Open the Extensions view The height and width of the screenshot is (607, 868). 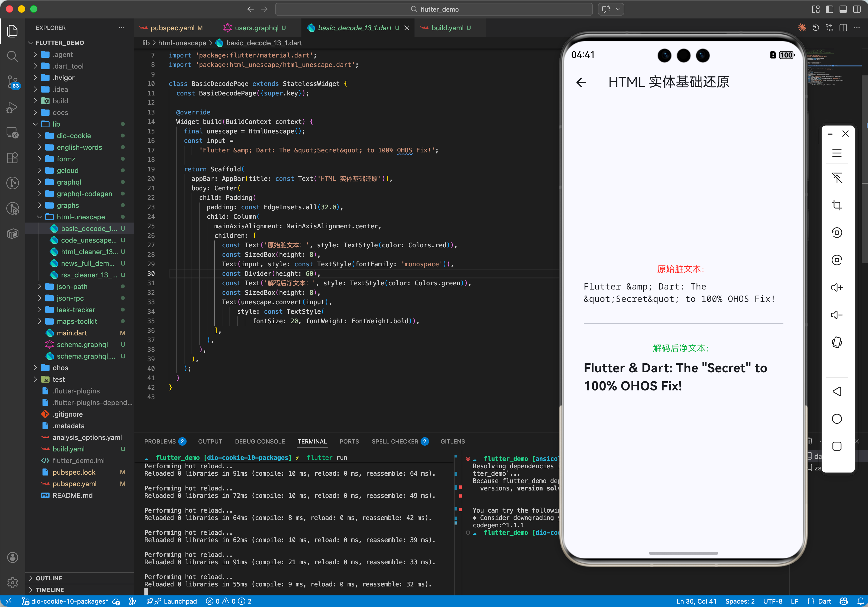(x=12, y=158)
